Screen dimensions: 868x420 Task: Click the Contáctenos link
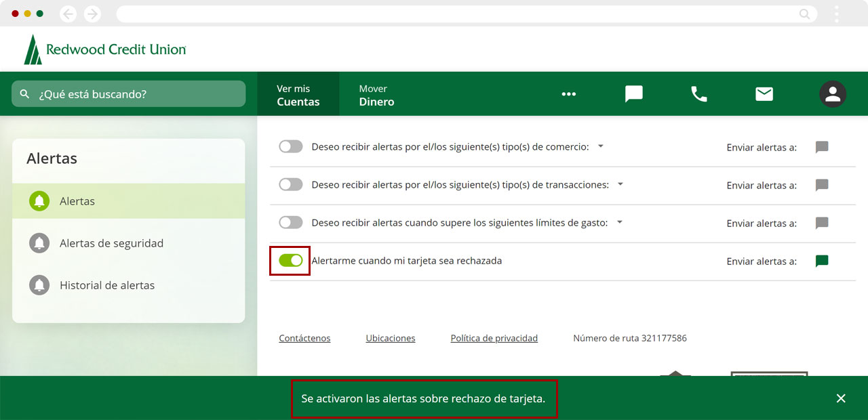tap(304, 338)
